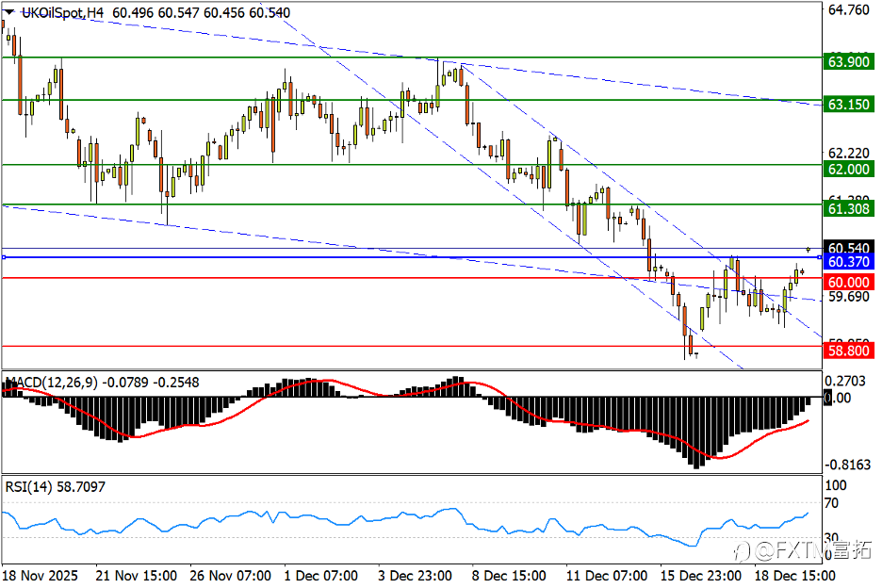
Task: Select the 0.00 MACD zero level label
Action: coord(838,398)
